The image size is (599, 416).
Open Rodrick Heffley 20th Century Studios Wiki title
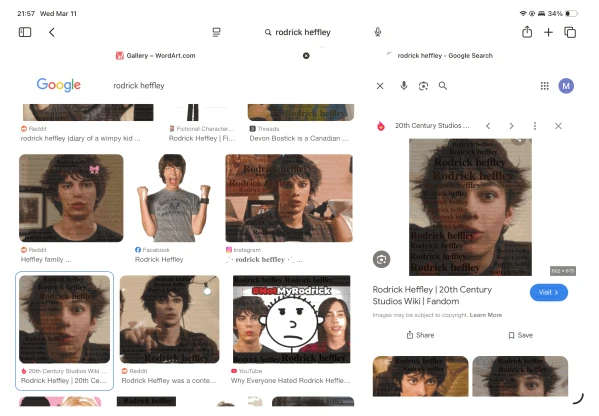(x=432, y=295)
